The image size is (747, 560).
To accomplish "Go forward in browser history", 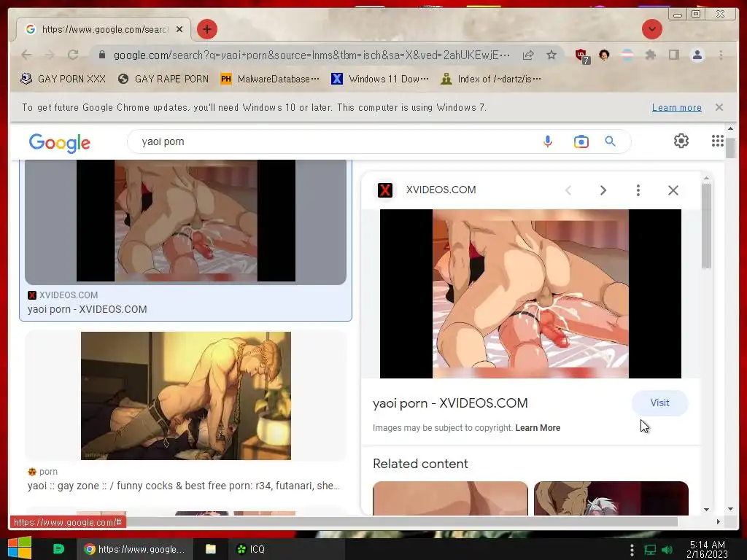I will click(x=50, y=55).
